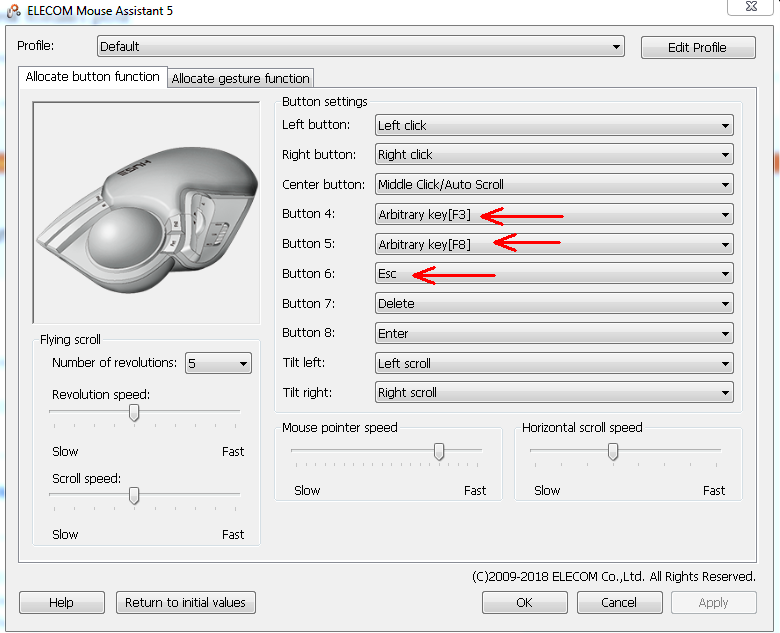The image size is (780, 633).
Task: Expand the Right button function dropdown
Action: (554, 155)
